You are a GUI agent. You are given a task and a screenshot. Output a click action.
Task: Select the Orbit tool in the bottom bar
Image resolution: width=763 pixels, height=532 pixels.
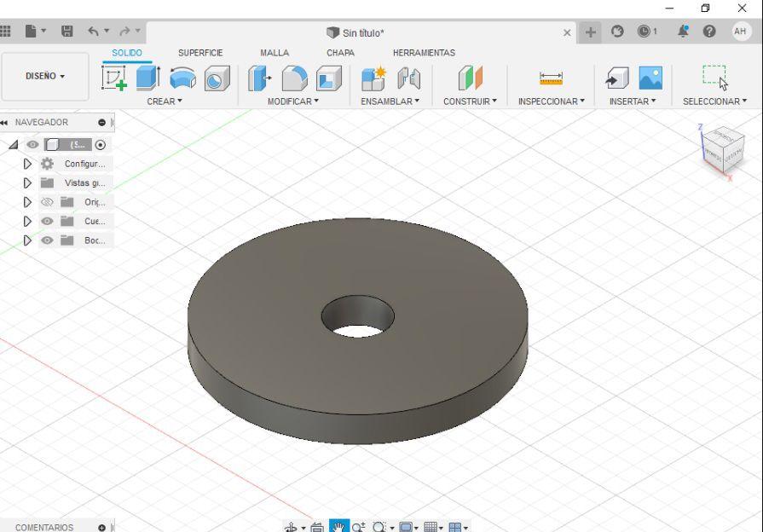tap(291, 527)
